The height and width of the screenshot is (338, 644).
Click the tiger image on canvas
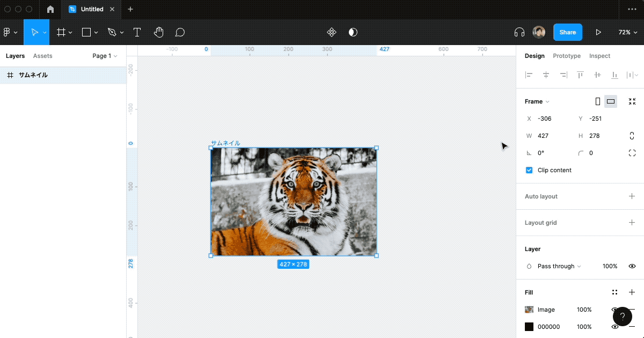(294, 202)
